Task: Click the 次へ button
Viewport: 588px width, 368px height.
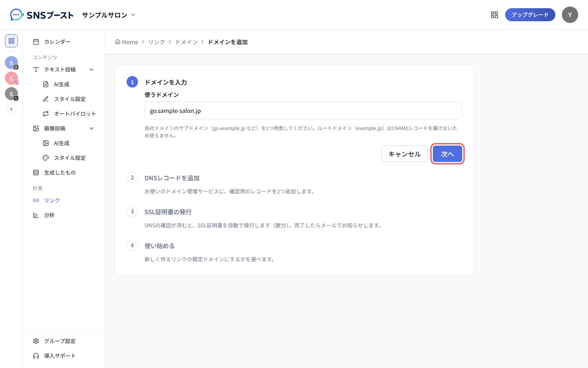Action: 448,154
